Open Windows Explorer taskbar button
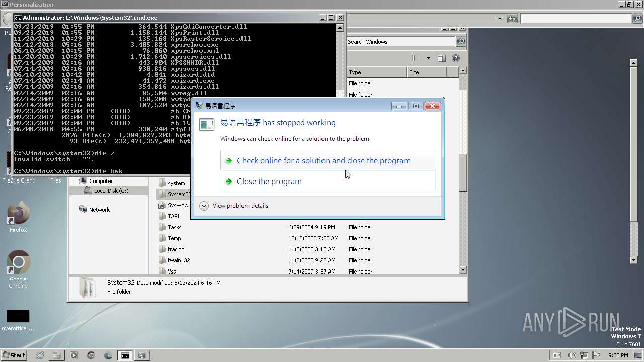Viewport: 644px width, 362px height. 57,355
